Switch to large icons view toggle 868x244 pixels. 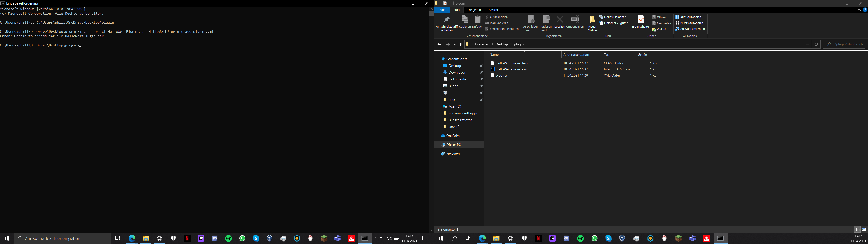click(x=863, y=230)
